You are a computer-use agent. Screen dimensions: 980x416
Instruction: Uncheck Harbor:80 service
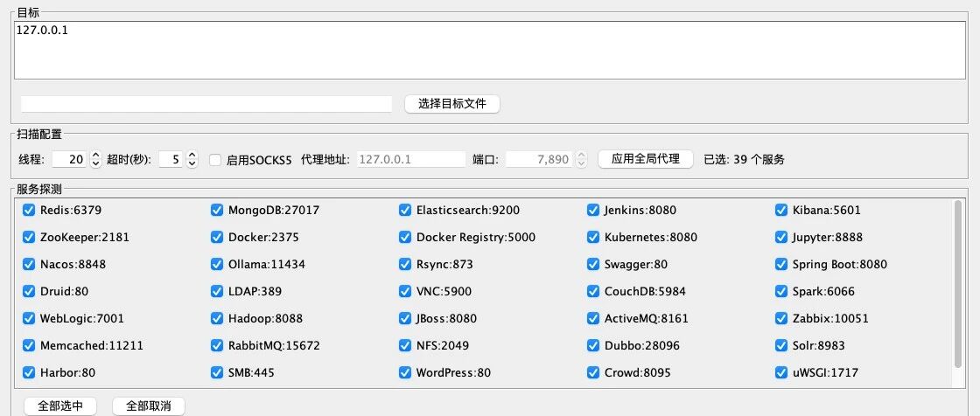pos(29,373)
